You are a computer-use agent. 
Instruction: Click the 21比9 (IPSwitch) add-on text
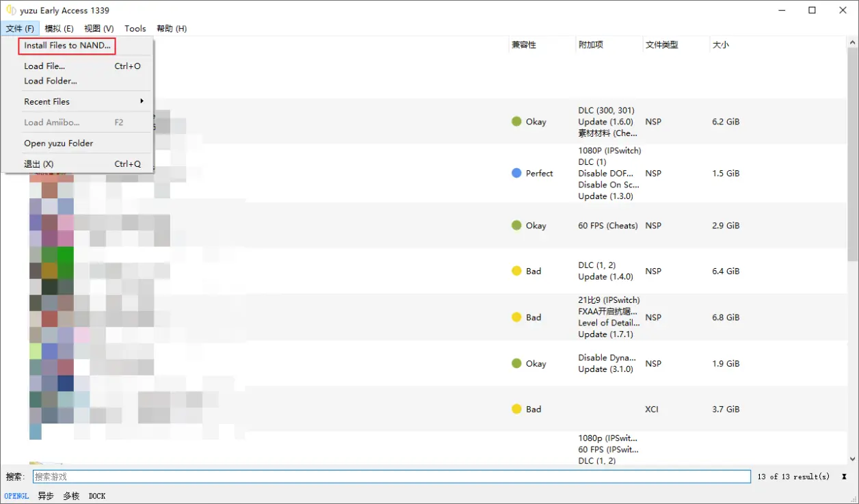609,300
